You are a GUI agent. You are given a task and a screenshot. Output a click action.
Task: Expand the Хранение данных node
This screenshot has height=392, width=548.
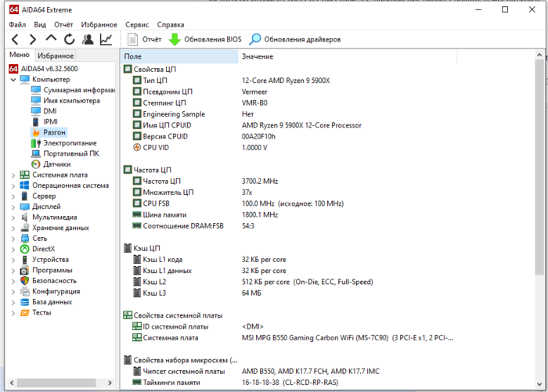point(13,228)
